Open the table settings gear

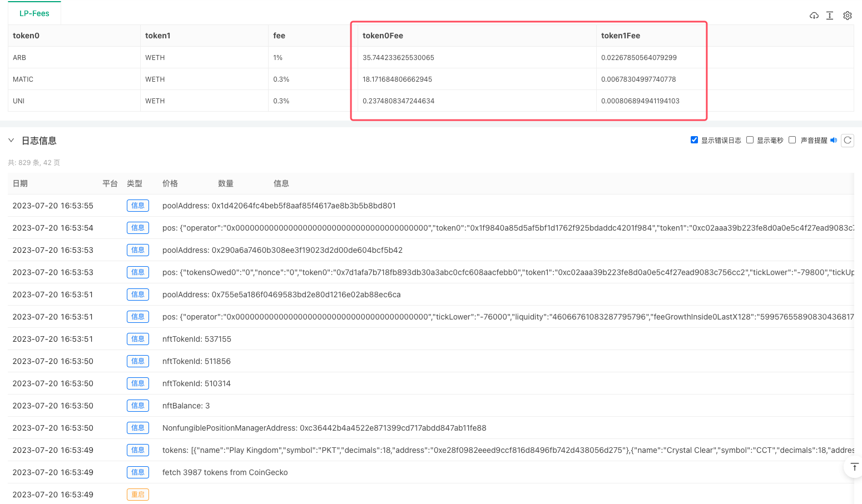pyautogui.click(x=848, y=16)
